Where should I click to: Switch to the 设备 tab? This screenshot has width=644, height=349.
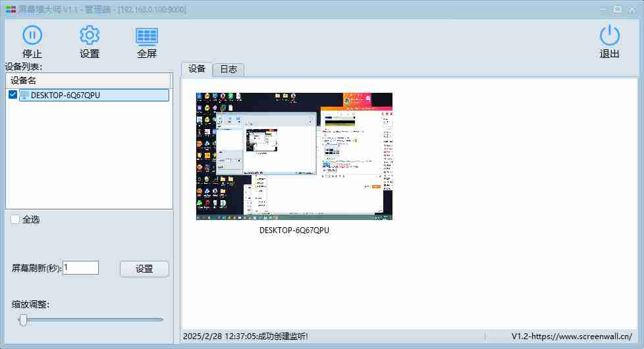coord(196,68)
